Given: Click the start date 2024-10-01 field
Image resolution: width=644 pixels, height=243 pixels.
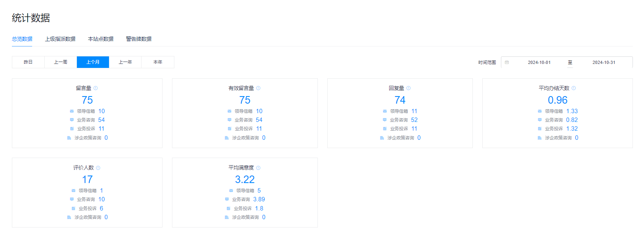Looking at the screenshot, I should [539, 62].
